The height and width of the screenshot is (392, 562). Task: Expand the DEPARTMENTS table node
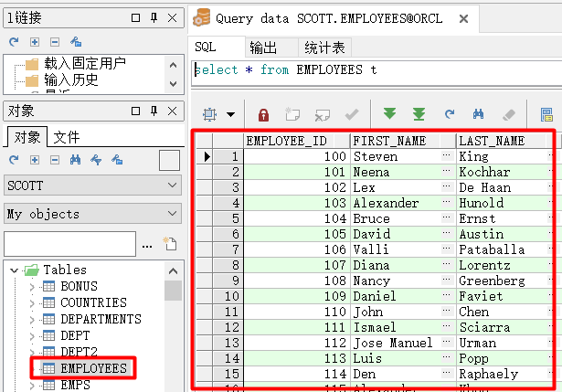32,320
